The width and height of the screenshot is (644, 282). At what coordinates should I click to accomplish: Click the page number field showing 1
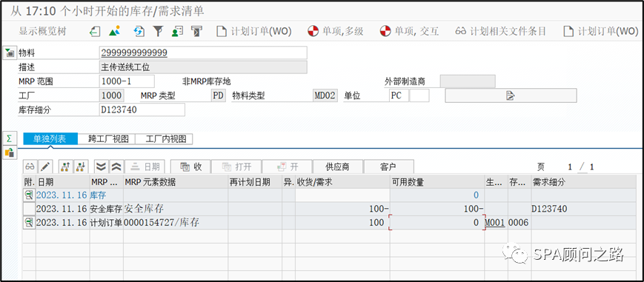570,167
